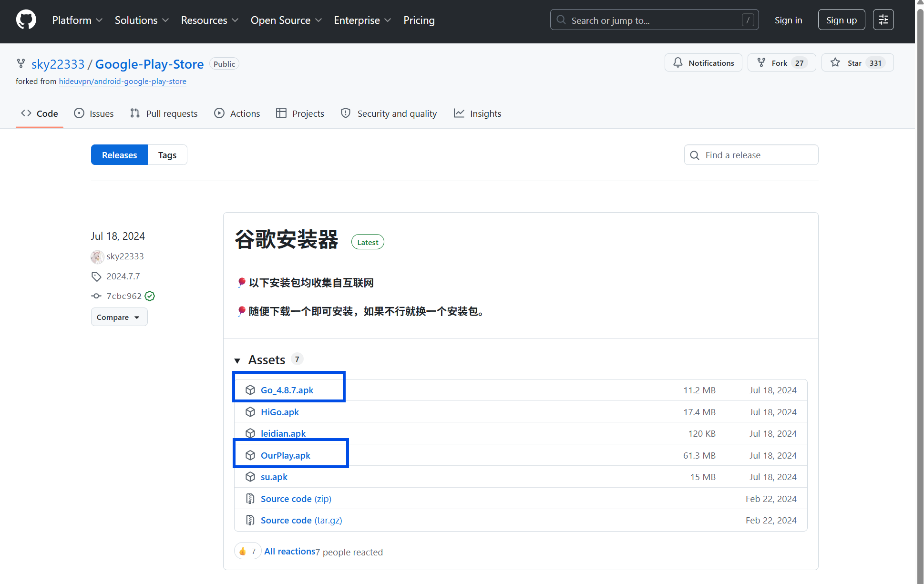This screenshot has height=584, width=924.
Task: Click the star icon to star repo
Action: [835, 62]
